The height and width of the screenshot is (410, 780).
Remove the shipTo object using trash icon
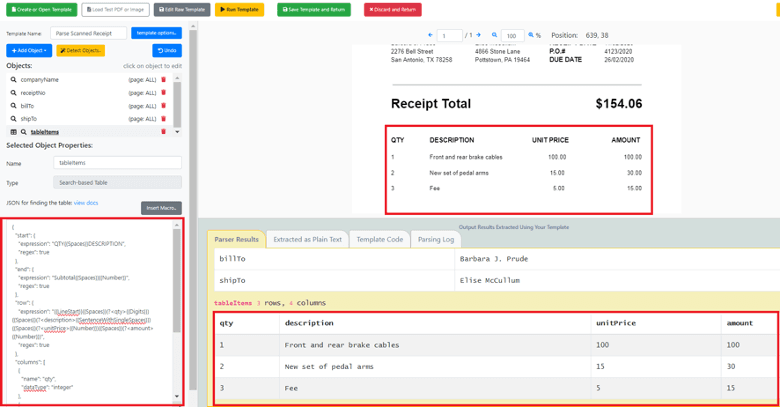[164, 118]
